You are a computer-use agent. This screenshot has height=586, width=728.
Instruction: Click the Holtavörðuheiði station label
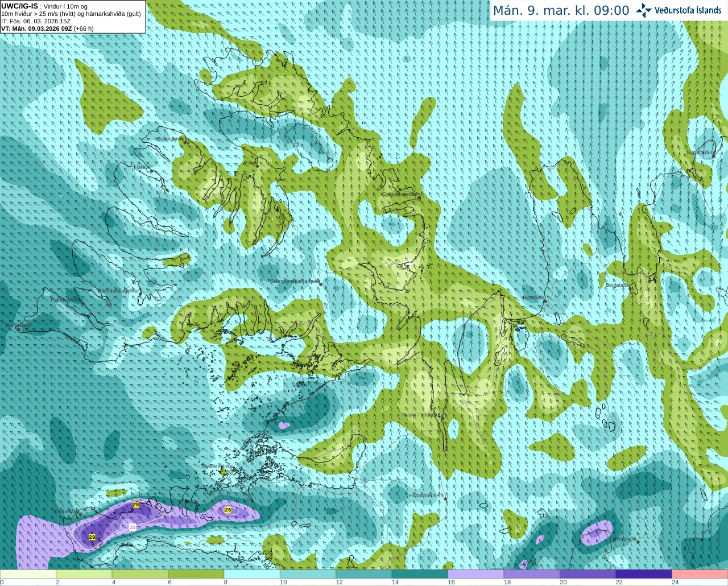click(427, 496)
